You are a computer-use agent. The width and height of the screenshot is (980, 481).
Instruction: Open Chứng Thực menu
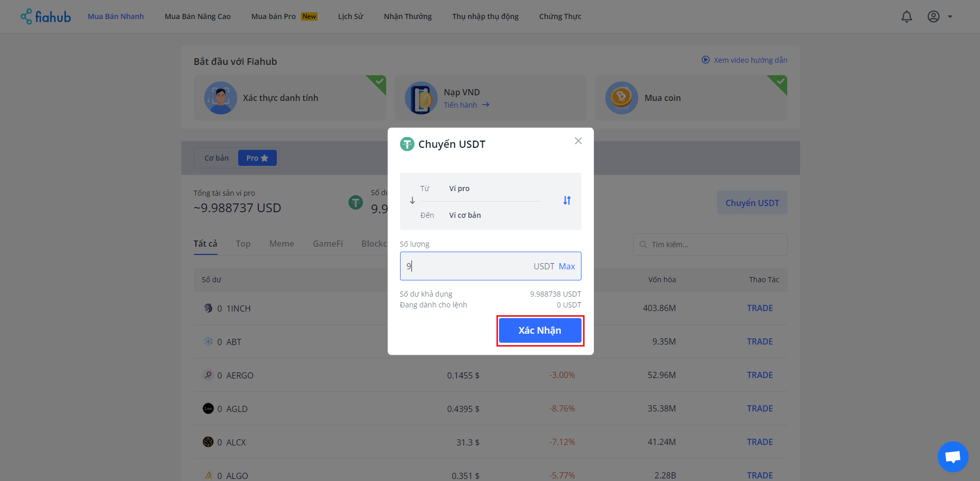point(560,16)
